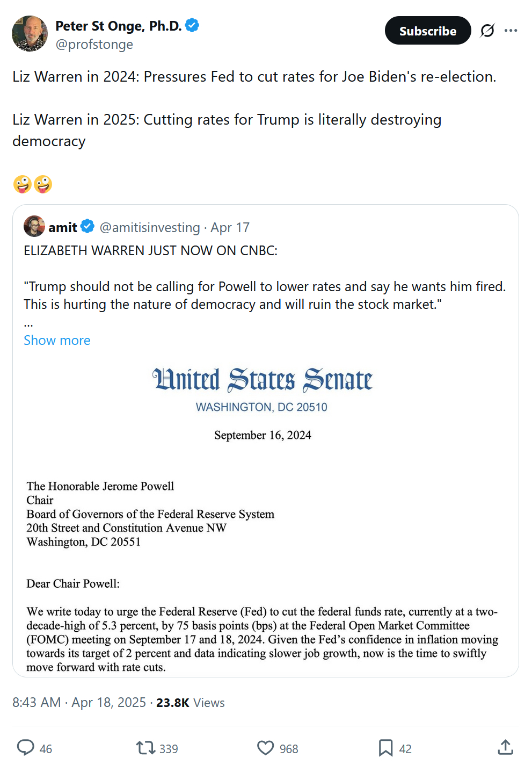The height and width of the screenshot is (765, 532).
Task: Open amit's avatar in quoted post
Action: pyautogui.click(x=34, y=227)
